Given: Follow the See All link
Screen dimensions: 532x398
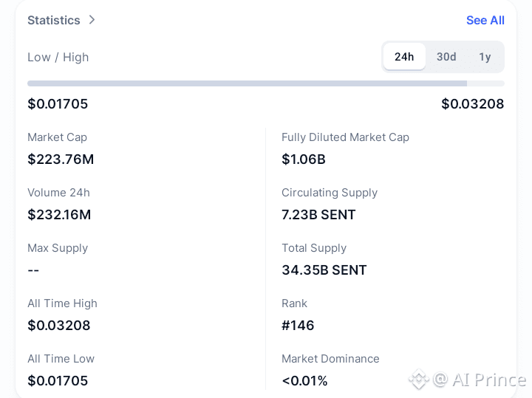Looking at the screenshot, I should [x=485, y=21].
